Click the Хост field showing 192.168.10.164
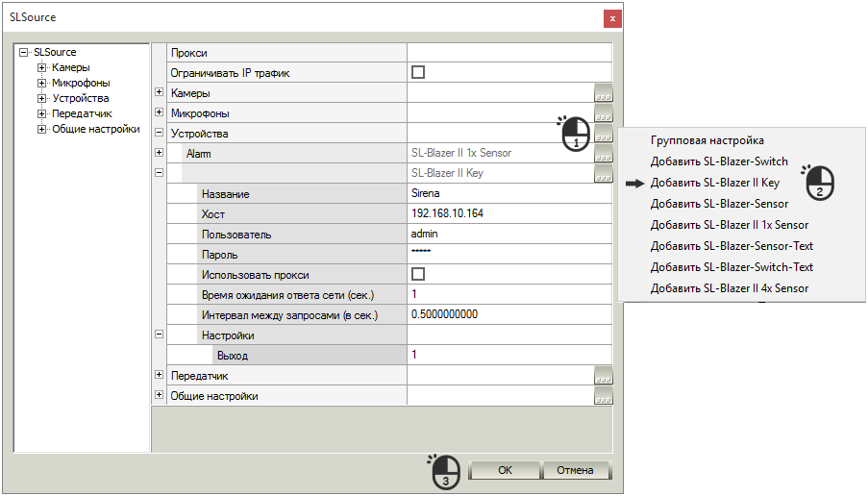Image resolution: width=868 pixels, height=496 pixels. click(509, 213)
